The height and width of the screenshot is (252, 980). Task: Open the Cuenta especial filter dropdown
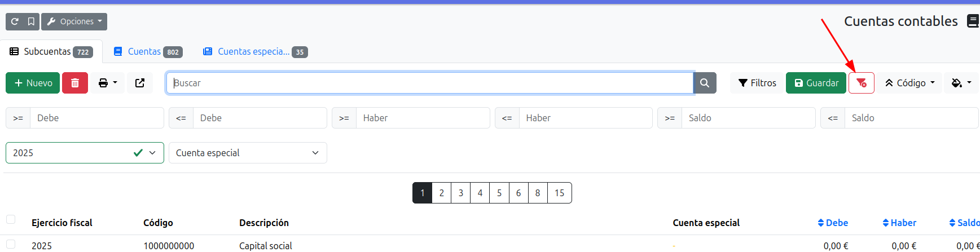pyautogui.click(x=248, y=153)
